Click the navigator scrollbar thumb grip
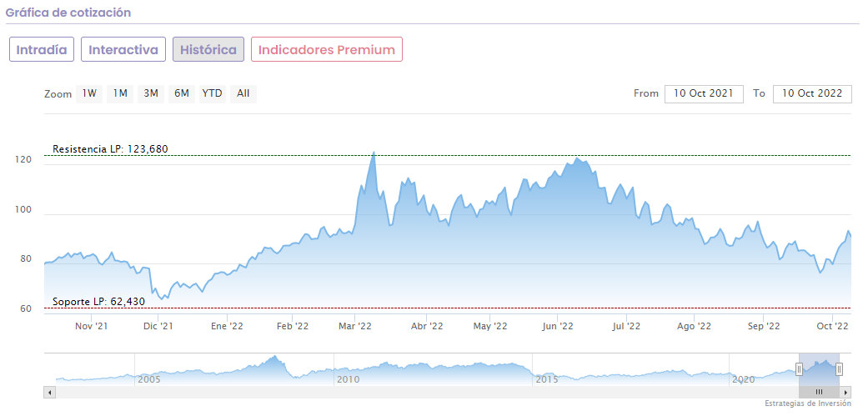Screen dimensions: 868x416 coord(819,392)
